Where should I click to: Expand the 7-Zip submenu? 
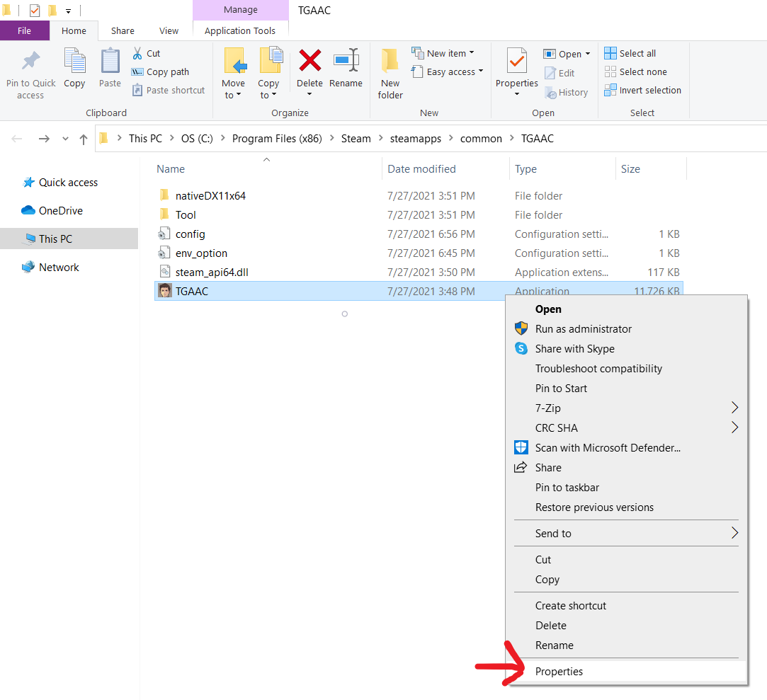click(734, 408)
